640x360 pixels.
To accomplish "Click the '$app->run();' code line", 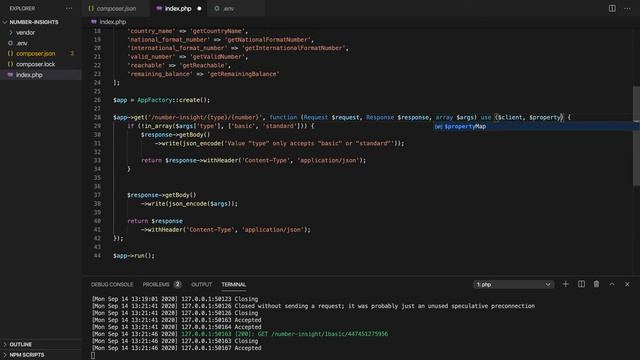I will [134, 256].
